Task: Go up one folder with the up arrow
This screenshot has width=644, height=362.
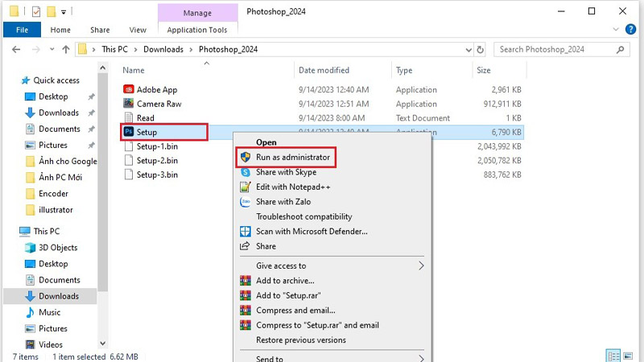Action: [65, 49]
